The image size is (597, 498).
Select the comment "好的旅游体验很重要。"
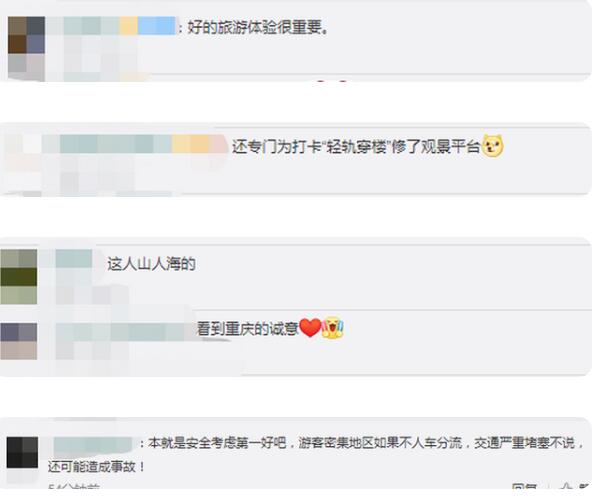tap(258, 27)
